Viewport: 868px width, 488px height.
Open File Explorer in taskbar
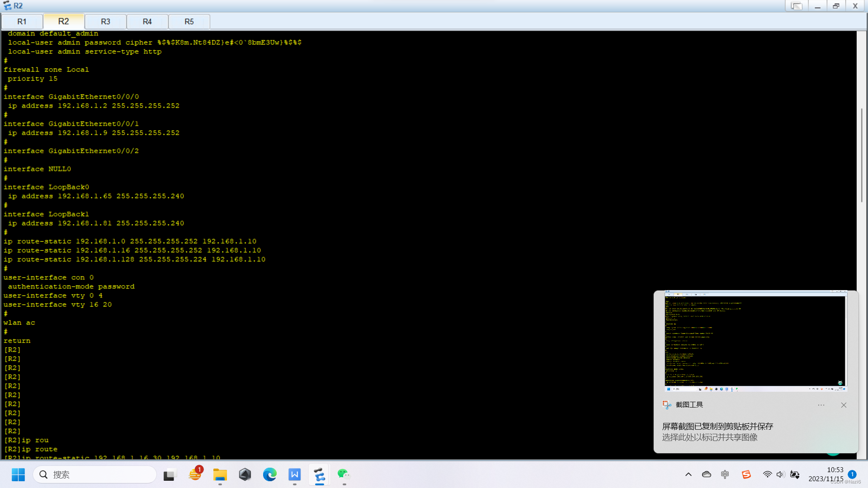pyautogui.click(x=220, y=474)
